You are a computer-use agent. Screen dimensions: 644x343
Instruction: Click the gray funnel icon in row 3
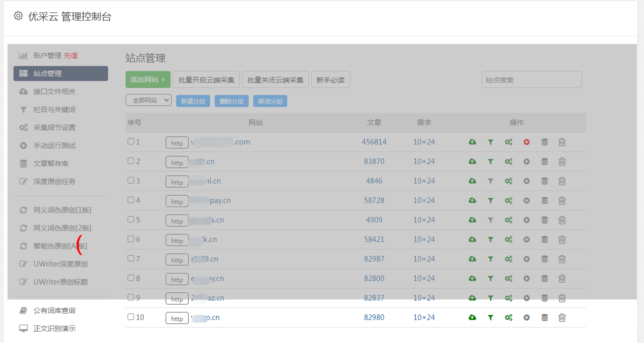490,181
